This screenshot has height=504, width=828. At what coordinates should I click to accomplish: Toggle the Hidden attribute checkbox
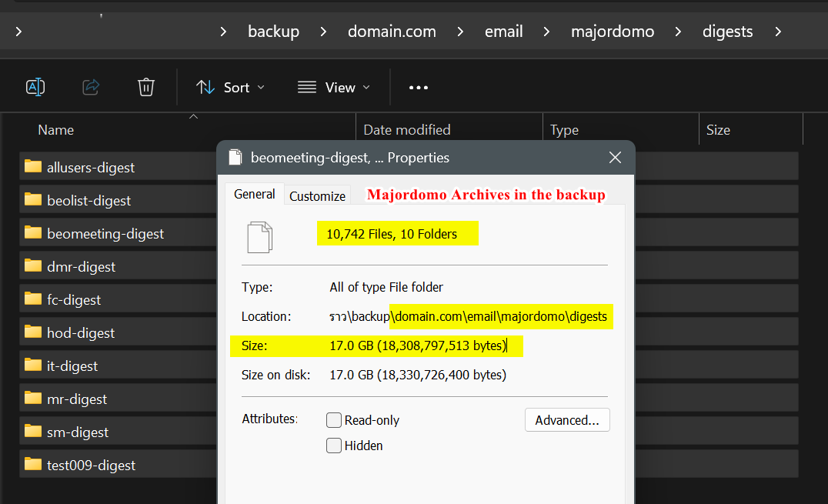pos(334,446)
